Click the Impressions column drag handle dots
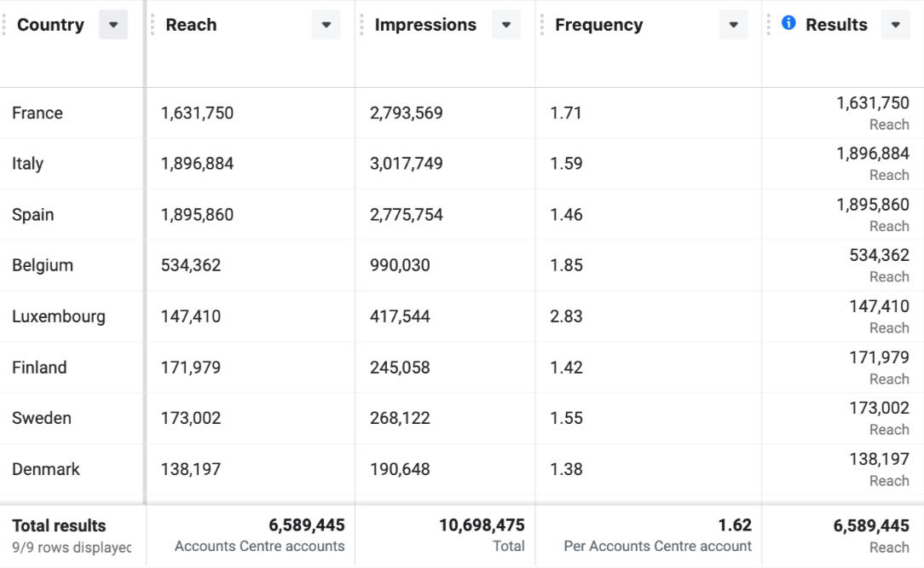 [362, 25]
